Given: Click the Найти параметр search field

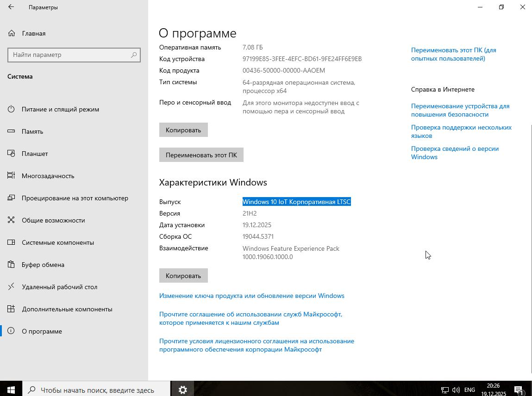Looking at the screenshot, I should point(74,55).
